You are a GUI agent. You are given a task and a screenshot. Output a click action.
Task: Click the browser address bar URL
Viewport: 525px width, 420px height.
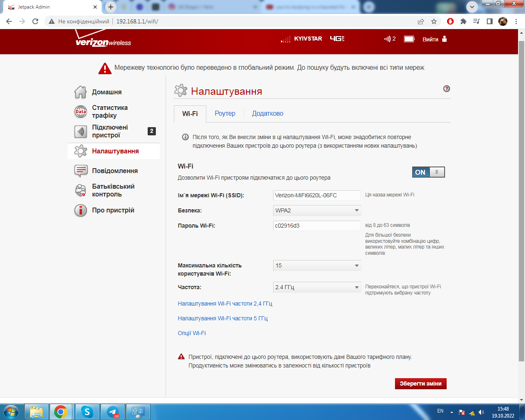137,21
